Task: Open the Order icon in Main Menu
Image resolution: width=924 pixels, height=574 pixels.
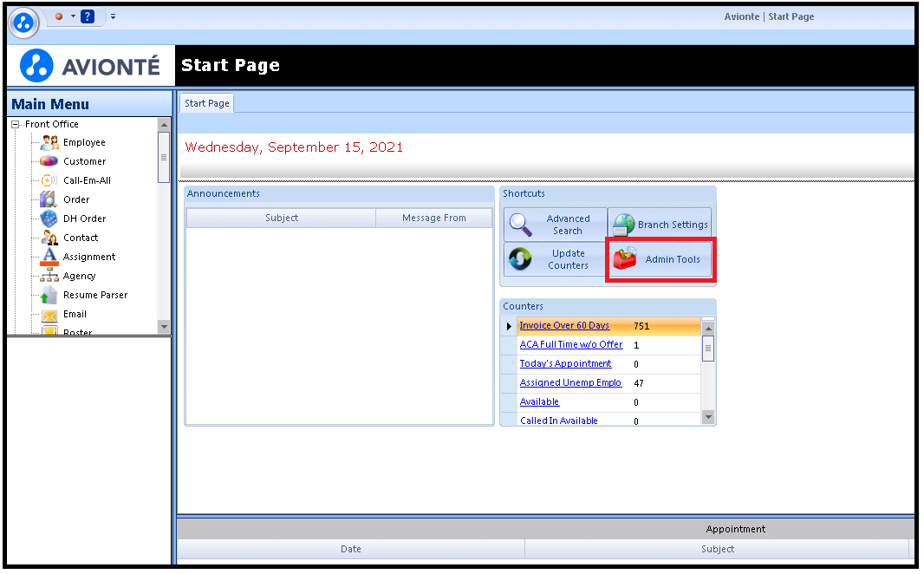Action: (x=49, y=199)
